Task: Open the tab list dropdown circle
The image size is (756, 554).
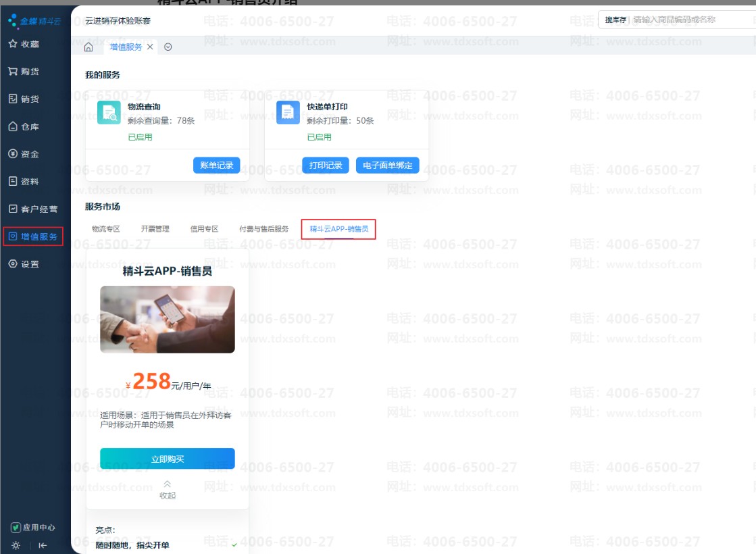Action: point(168,47)
